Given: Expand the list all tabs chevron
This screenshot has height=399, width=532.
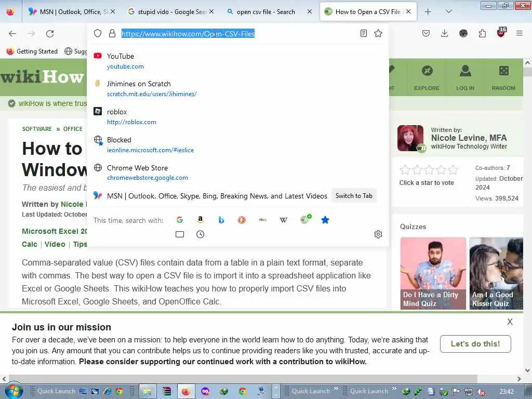Looking at the screenshot, I should point(448,11).
